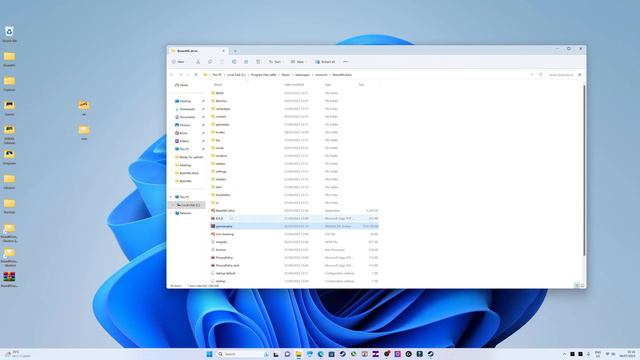Click the Forward navigation arrow
The height and width of the screenshot is (360, 640).
pos(181,75)
